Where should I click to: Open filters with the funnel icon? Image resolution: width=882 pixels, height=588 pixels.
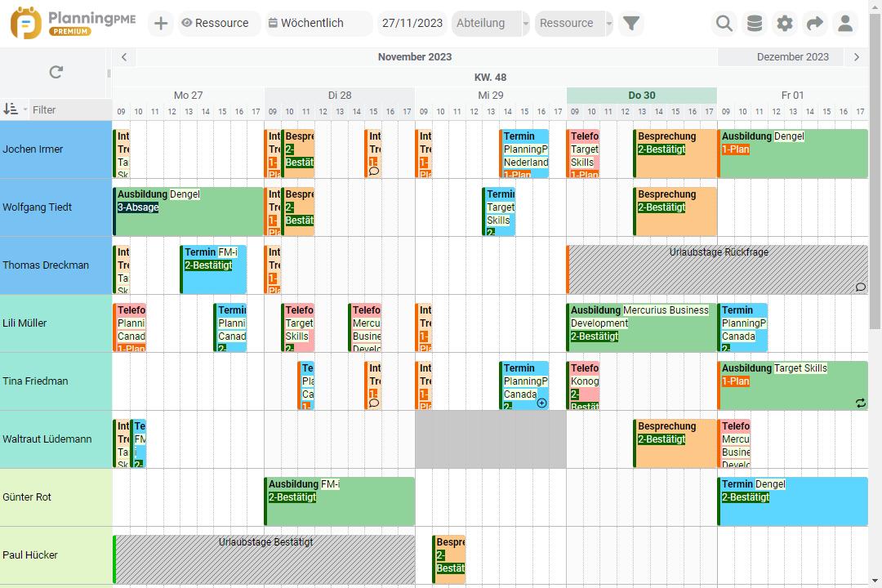tap(630, 23)
